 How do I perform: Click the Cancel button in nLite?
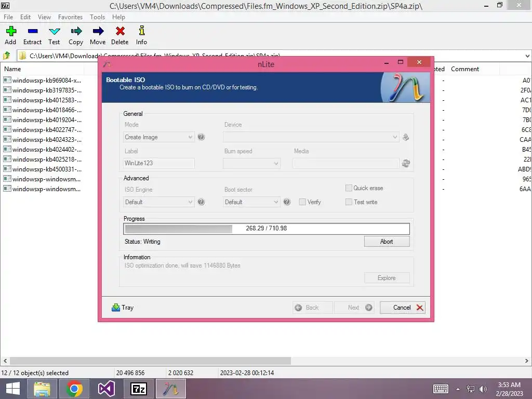403,308
